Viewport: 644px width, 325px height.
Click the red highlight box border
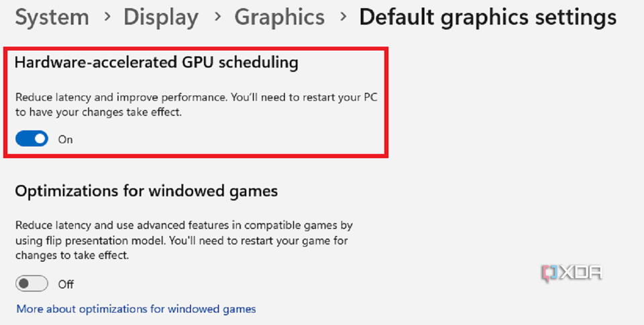386,101
